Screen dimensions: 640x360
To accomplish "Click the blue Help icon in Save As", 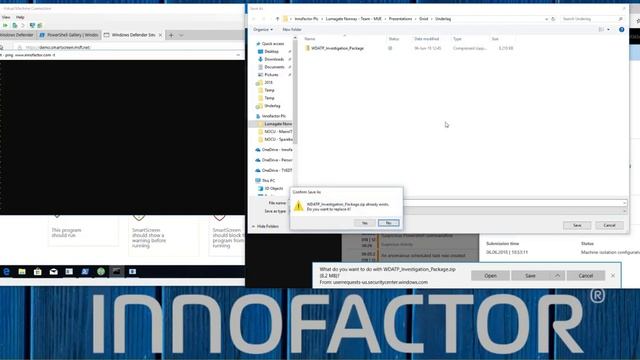I will coord(621,29).
